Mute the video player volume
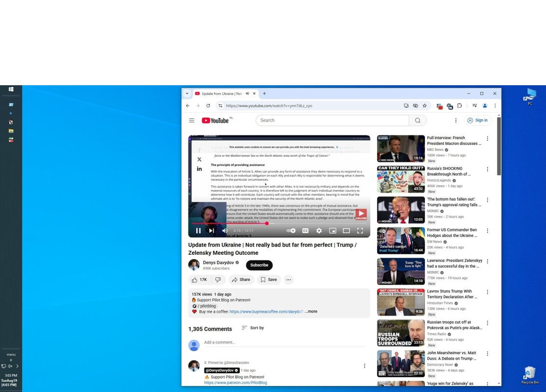 225,231
